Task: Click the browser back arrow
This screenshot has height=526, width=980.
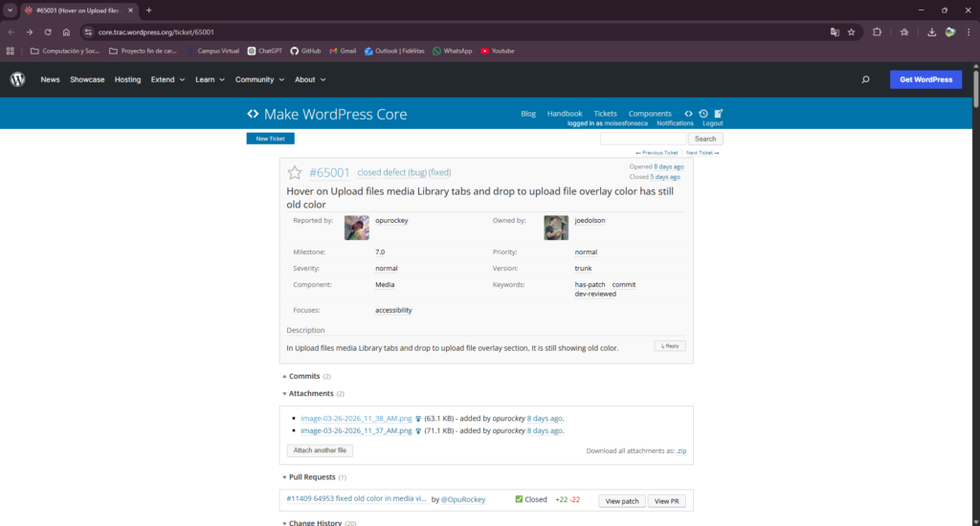Action: coord(11,32)
